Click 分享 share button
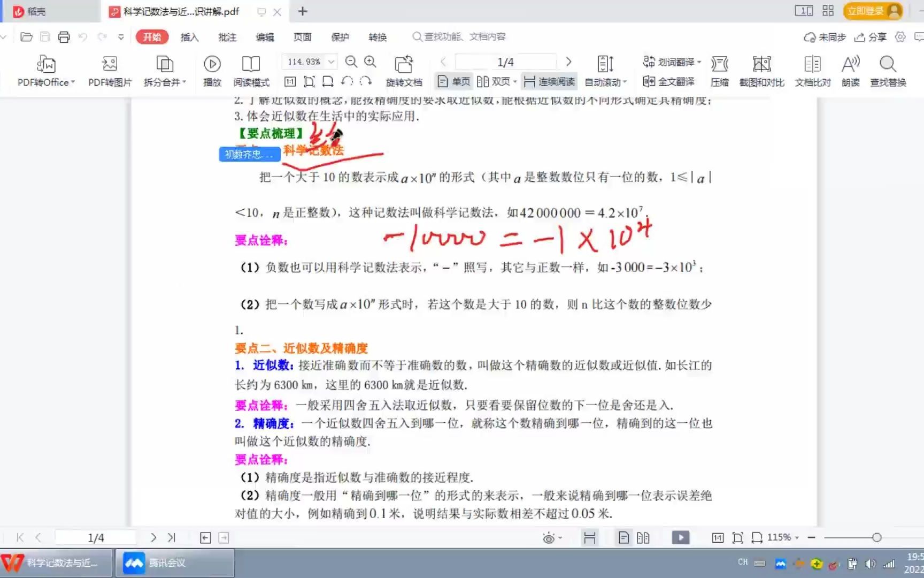The image size is (924, 578). tap(871, 37)
